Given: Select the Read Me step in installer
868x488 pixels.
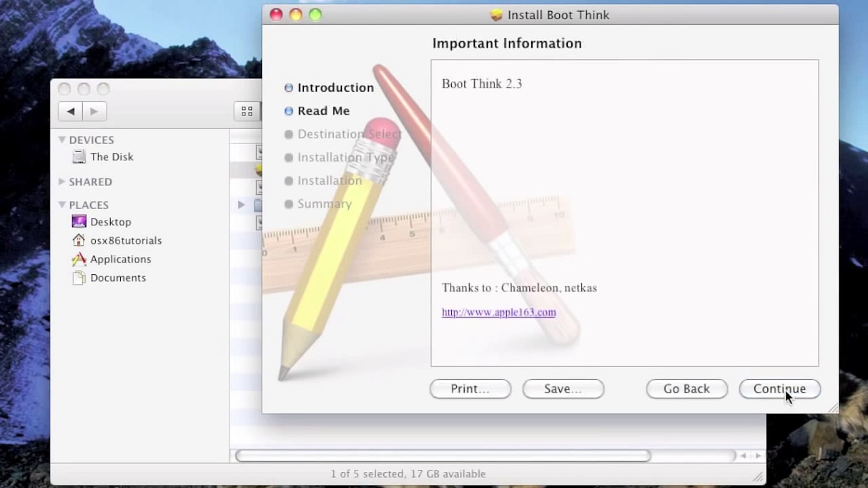Looking at the screenshot, I should (x=323, y=111).
